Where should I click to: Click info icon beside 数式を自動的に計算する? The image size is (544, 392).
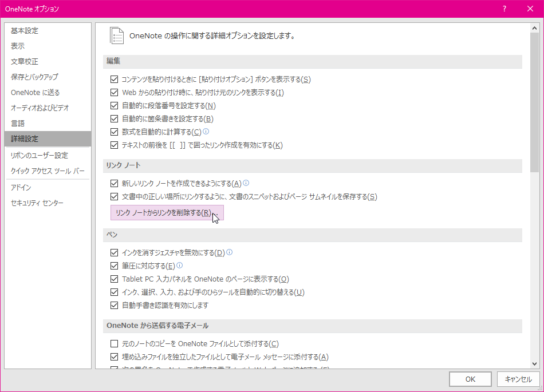click(206, 132)
